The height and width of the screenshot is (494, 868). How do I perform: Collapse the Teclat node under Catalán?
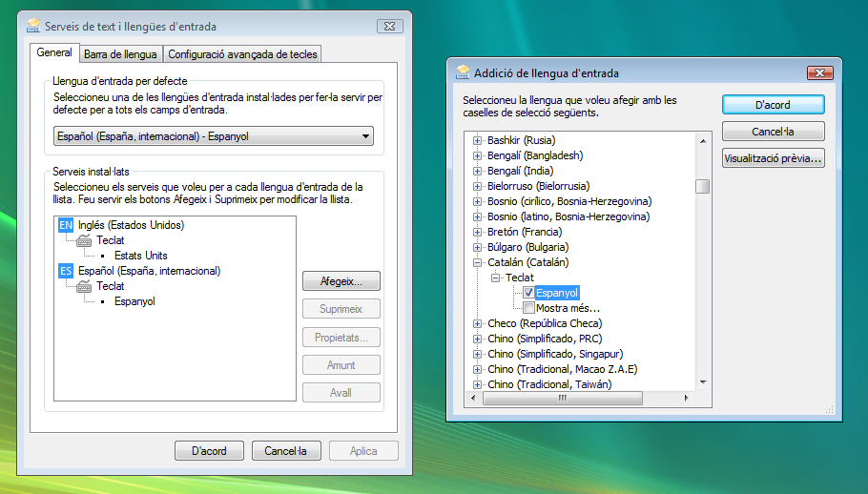click(x=495, y=278)
